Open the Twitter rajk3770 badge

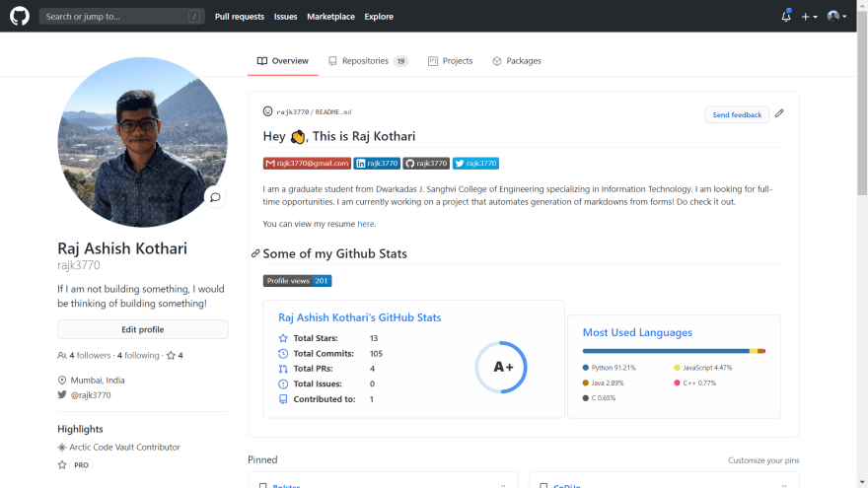[475, 164]
